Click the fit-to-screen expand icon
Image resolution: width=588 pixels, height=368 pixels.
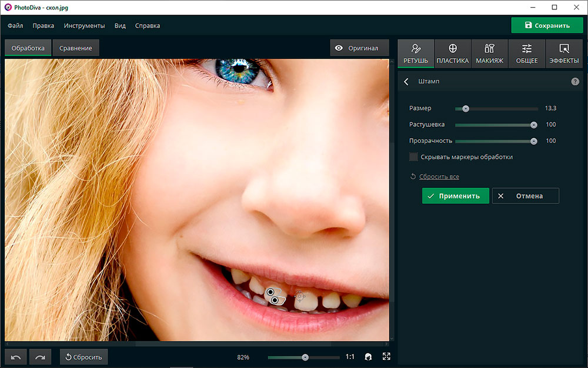[x=386, y=356]
